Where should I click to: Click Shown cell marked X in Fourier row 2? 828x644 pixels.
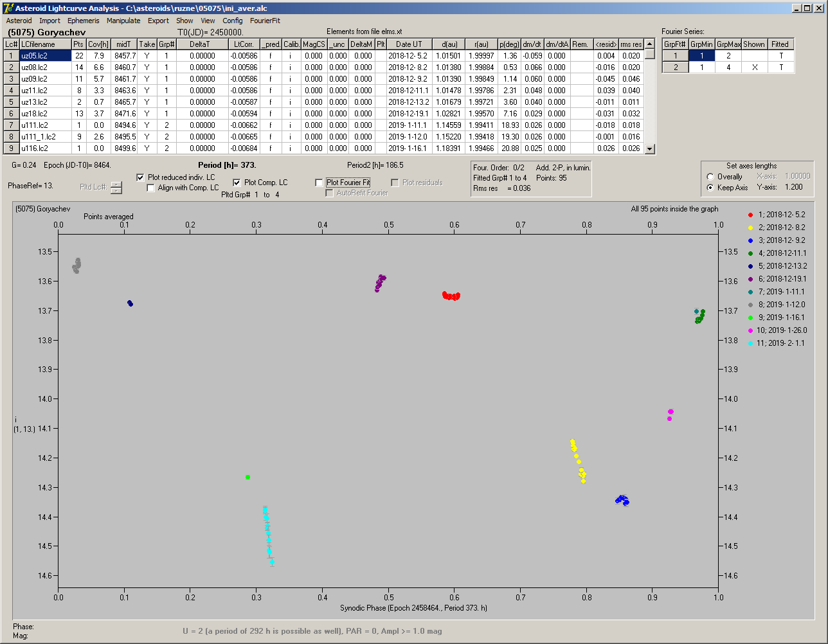(x=754, y=67)
